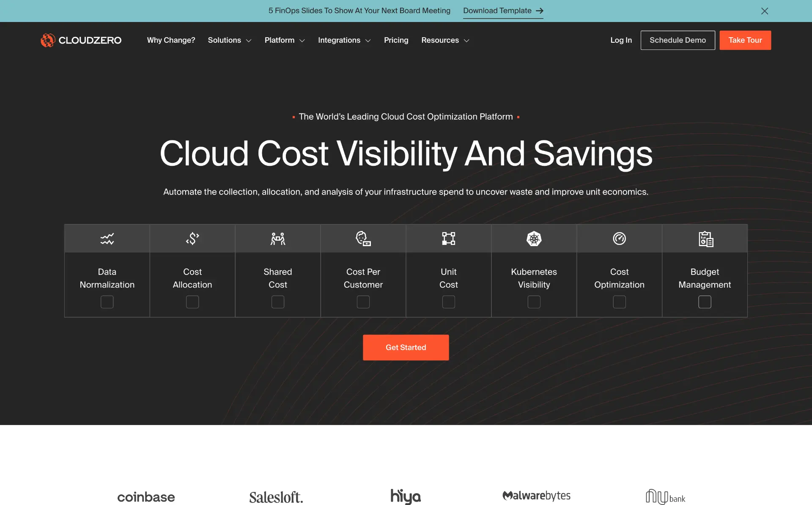The width and height of the screenshot is (812, 505).
Task: Select the Shared Cost icon
Action: coord(277,238)
